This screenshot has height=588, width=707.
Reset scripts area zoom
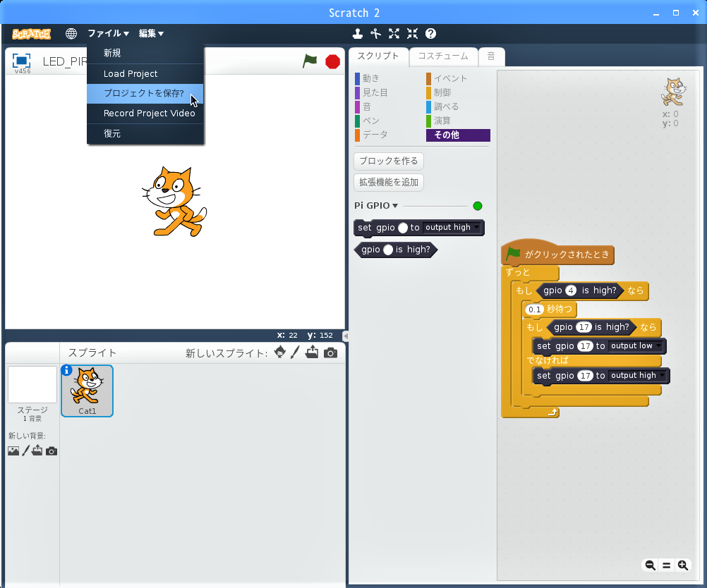(x=666, y=565)
